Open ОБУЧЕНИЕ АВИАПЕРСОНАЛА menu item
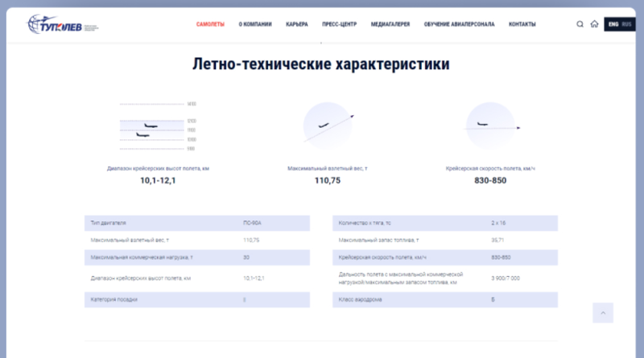Screen dimensions: 644x358 click(x=459, y=24)
